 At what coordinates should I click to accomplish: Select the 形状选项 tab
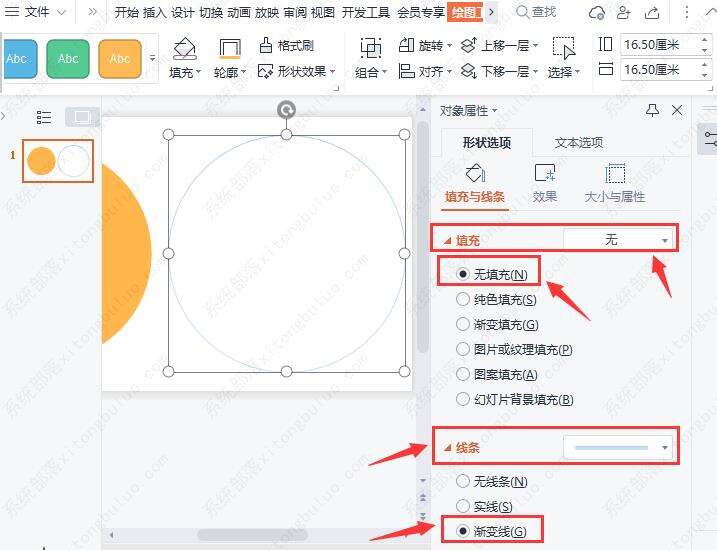pos(487,143)
